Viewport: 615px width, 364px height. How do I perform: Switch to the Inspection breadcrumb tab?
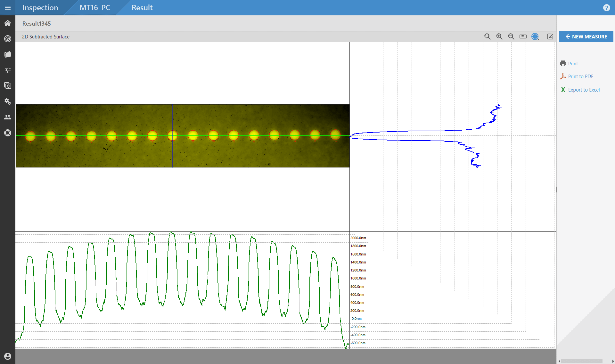coord(40,8)
